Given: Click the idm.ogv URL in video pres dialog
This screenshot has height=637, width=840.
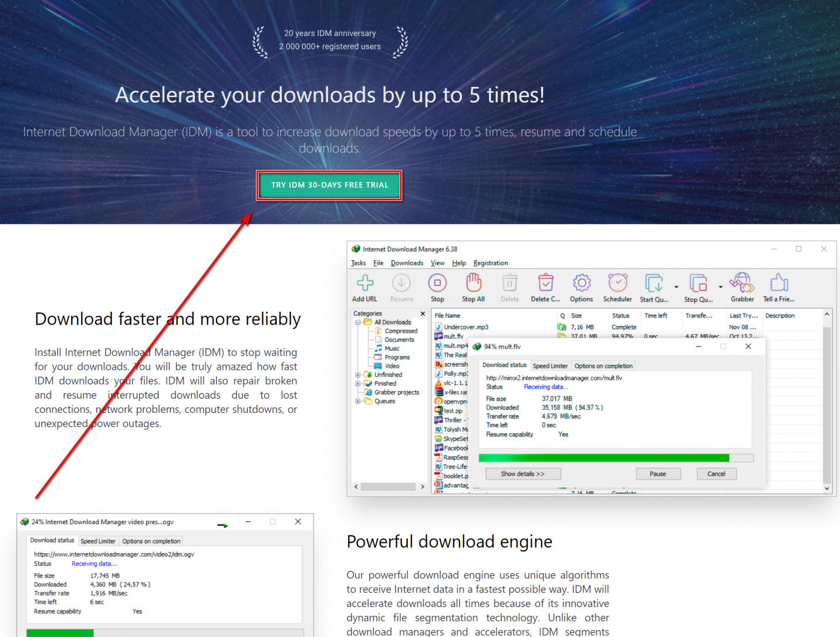Looking at the screenshot, I should (114, 554).
